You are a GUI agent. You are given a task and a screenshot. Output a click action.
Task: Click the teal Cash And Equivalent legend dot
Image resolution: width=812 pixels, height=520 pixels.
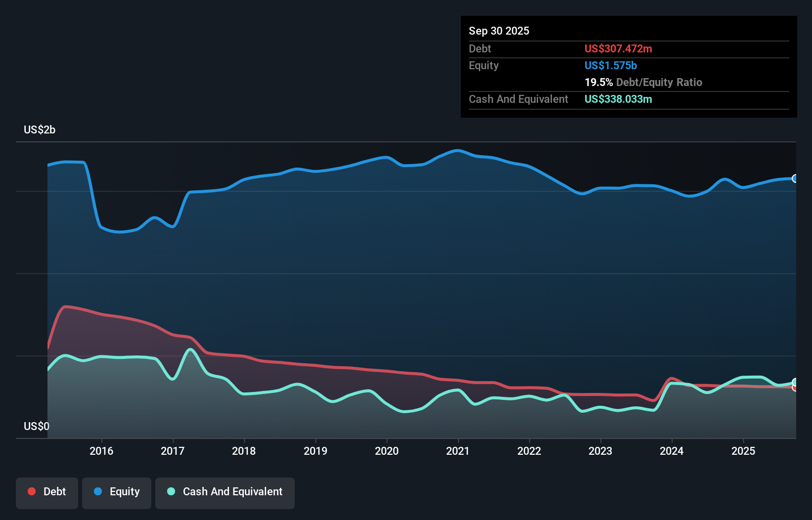(x=171, y=491)
